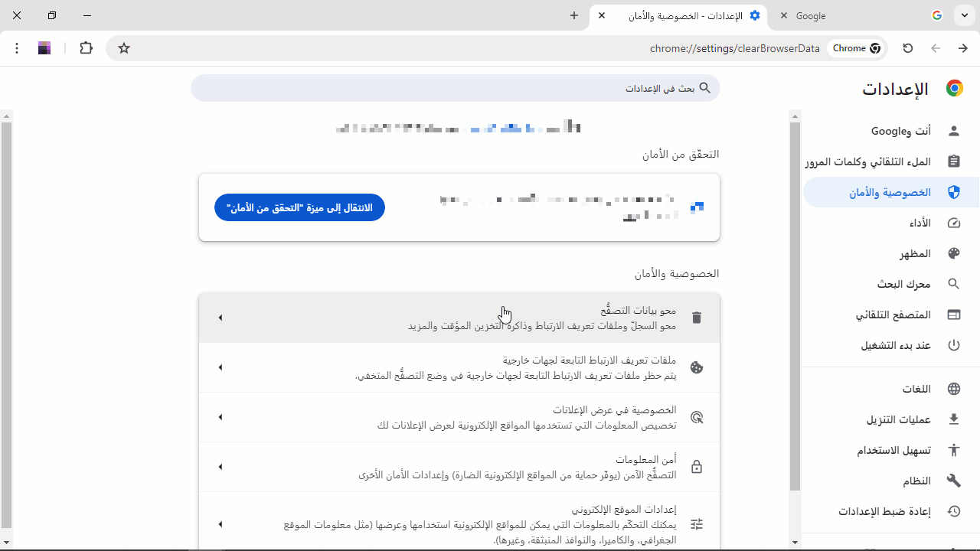Click the accessibility icon for تسهيل الاستخدام
The width and height of the screenshot is (980, 551).
tap(954, 450)
